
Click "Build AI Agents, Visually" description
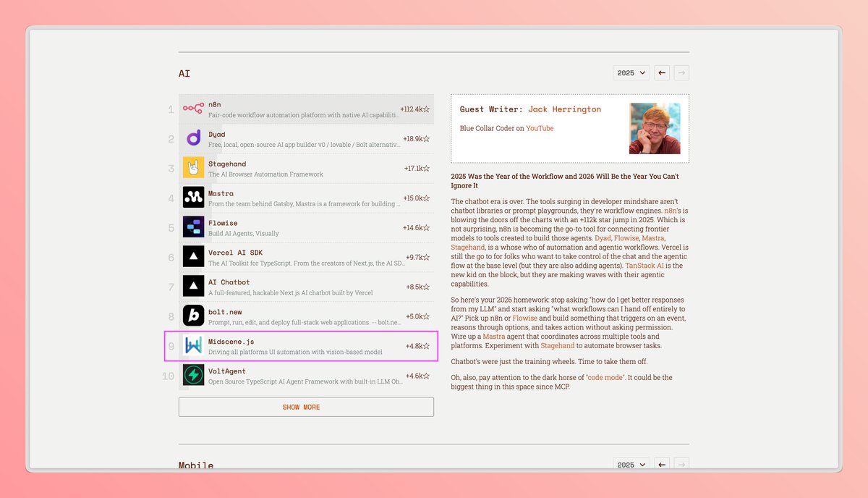(243, 234)
